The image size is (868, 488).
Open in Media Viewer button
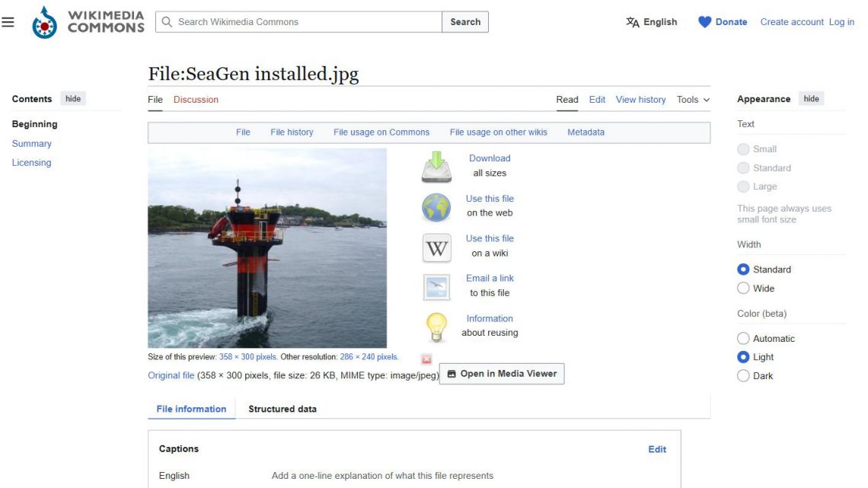coord(502,374)
